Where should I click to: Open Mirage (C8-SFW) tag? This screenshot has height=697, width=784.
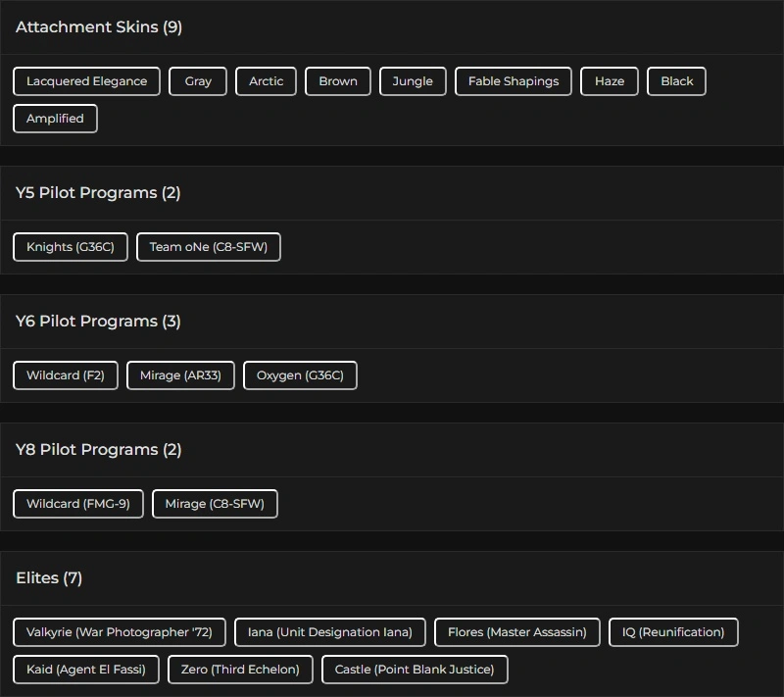point(215,504)
